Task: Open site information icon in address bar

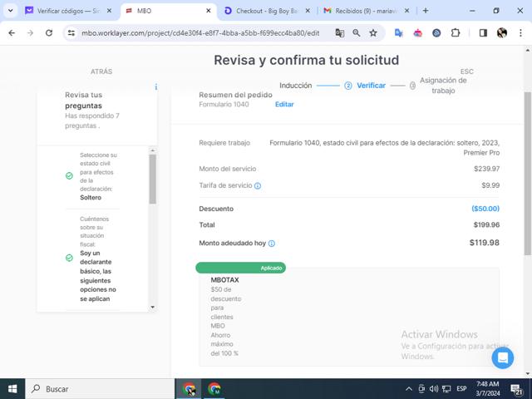Action: pyautogui.click(x=71, y=33)
